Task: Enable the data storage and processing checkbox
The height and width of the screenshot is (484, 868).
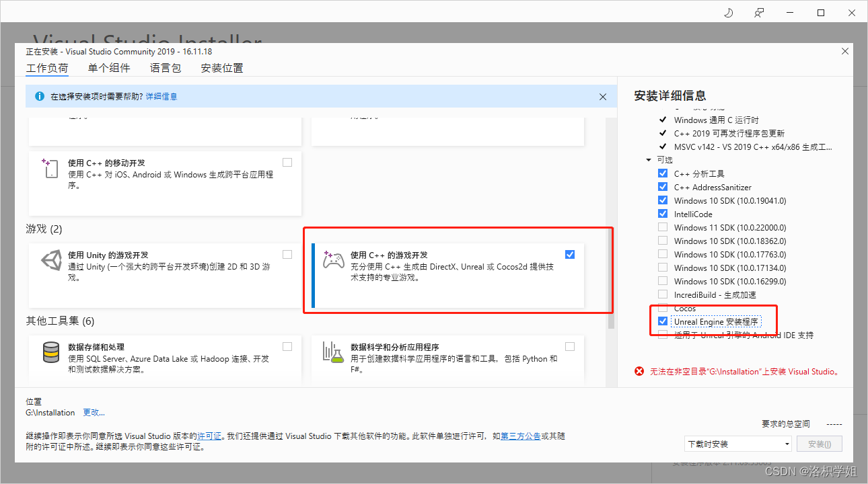Action: click(x=287, y=346)
